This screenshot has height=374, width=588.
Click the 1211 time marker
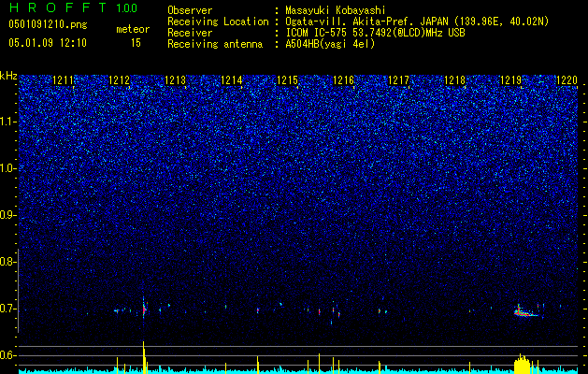[x=63, y=80]
